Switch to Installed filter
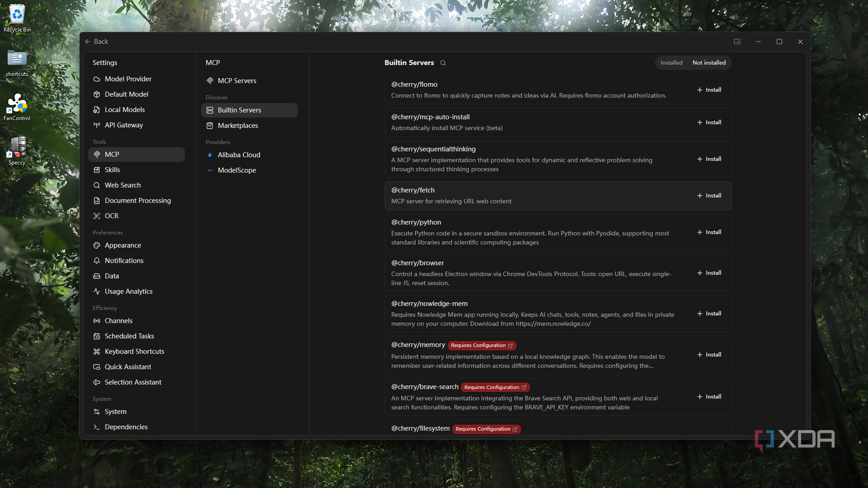 tap(671, 63)
